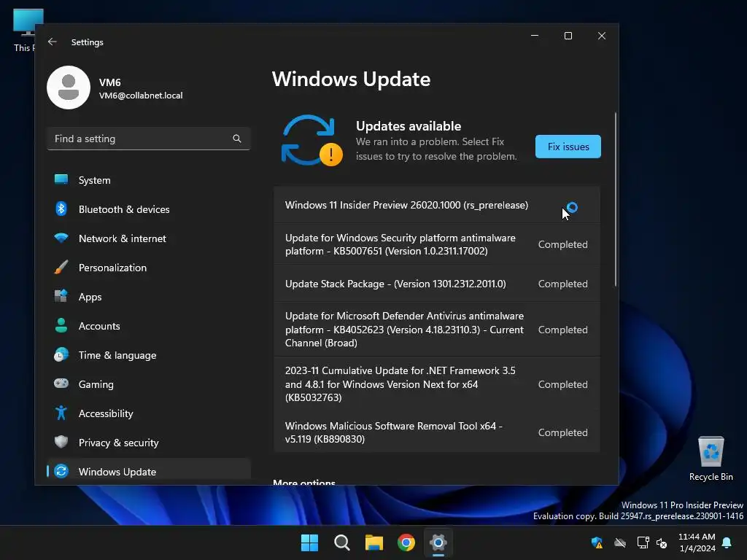Click the Accessibility figure icon

61,413
